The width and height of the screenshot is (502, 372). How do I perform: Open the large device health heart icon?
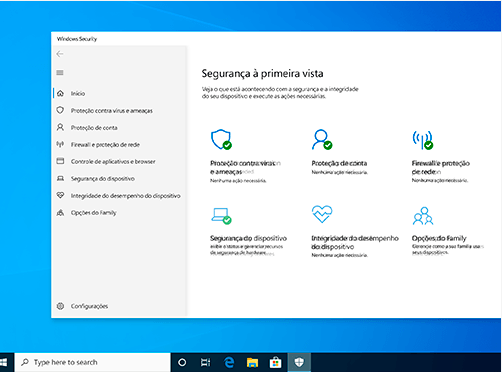322,214
